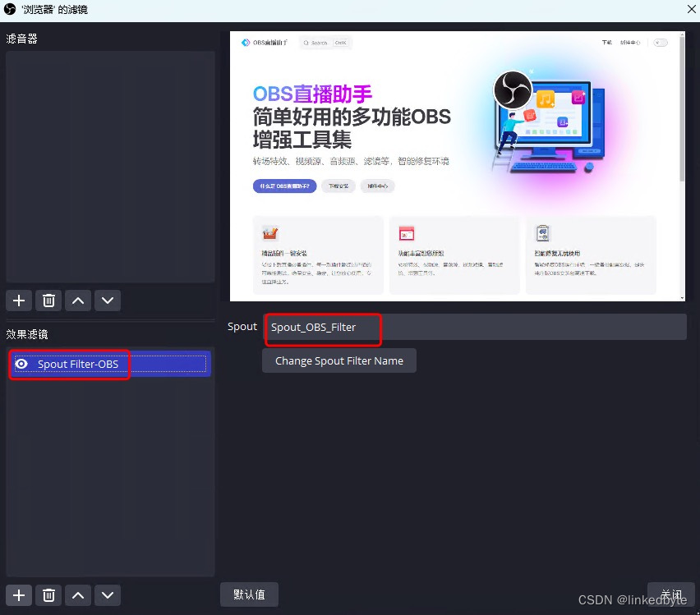Click the blue 什么是OBS直播助手 button
Screen dimensions: 700x615
pos(285,186)
